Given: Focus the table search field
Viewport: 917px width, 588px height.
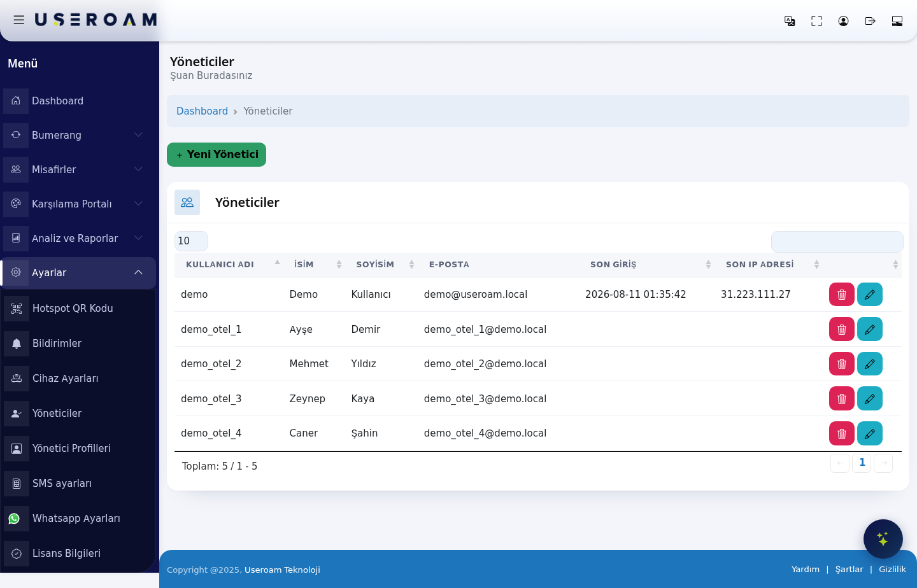Looking at the screenshot, I should (837, 242).
